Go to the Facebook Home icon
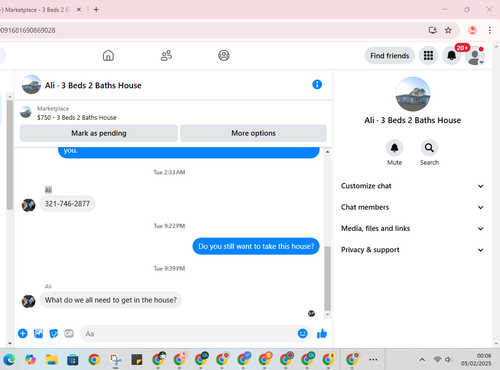Viewport: 500px width, 370px height. 108,55
